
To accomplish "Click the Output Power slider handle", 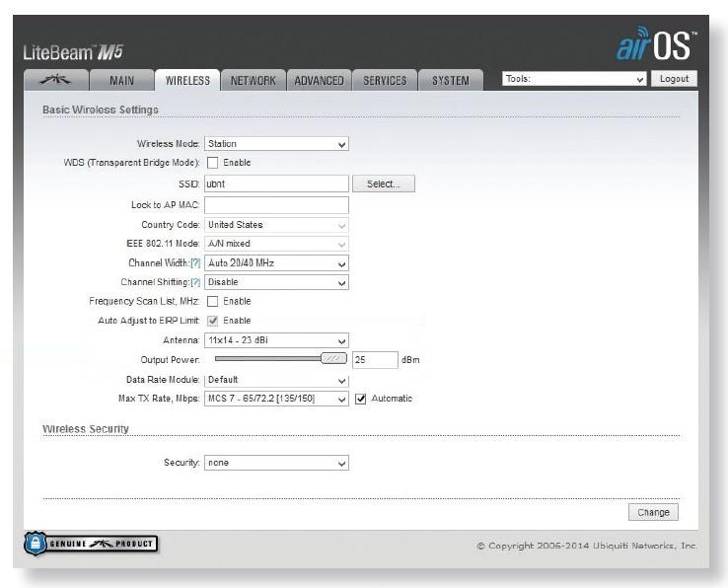I will 334,359.
